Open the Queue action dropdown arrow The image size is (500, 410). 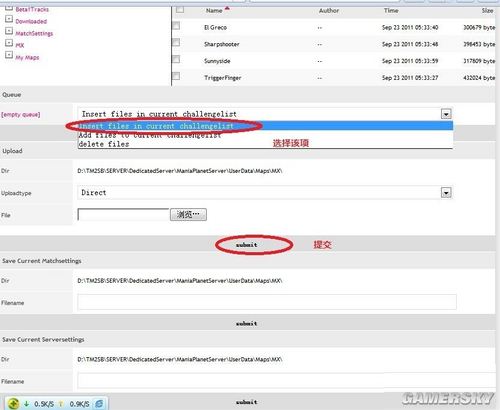[x=446, y=114]
